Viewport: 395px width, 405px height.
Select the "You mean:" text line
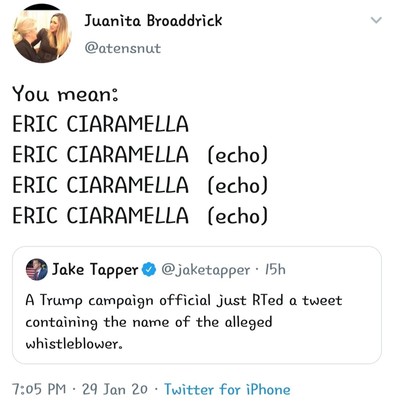click(x=65, y=94)
